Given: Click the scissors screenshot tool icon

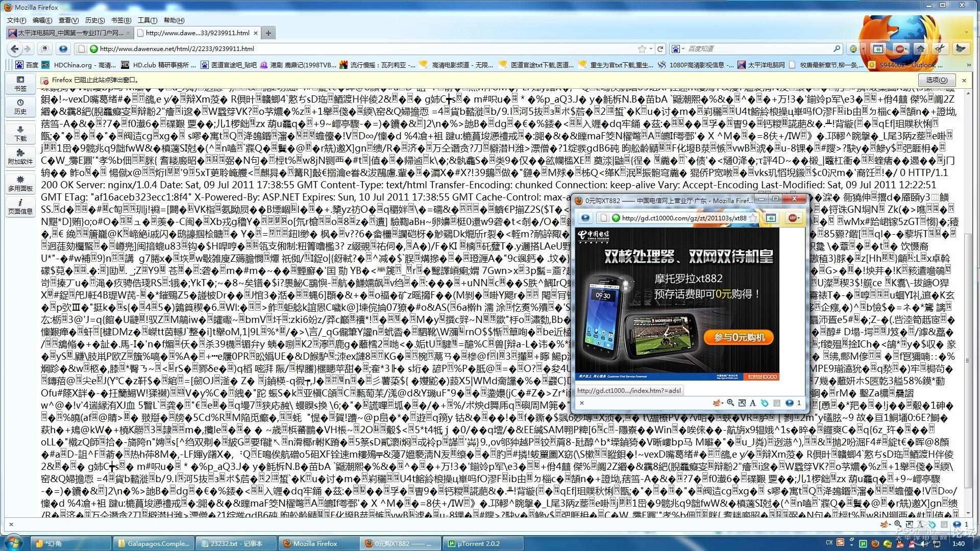Looking at the screenshot, I should click(939, 49).
